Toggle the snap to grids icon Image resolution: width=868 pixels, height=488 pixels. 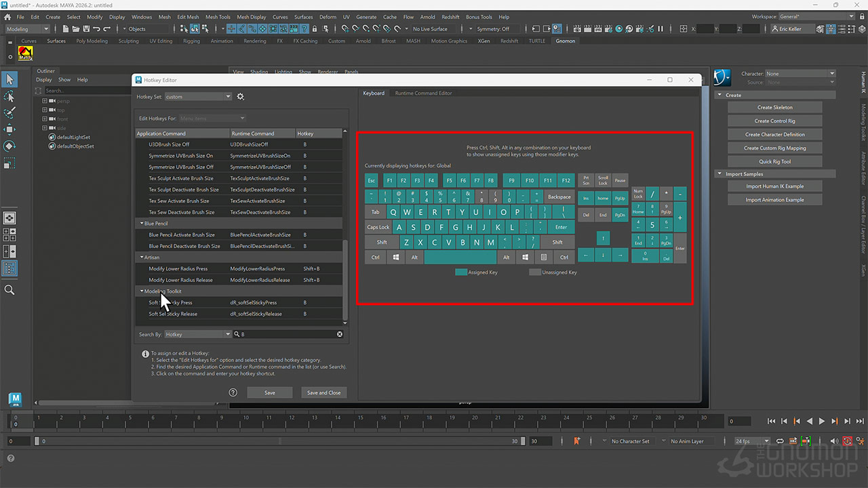(x=345, y=29)
